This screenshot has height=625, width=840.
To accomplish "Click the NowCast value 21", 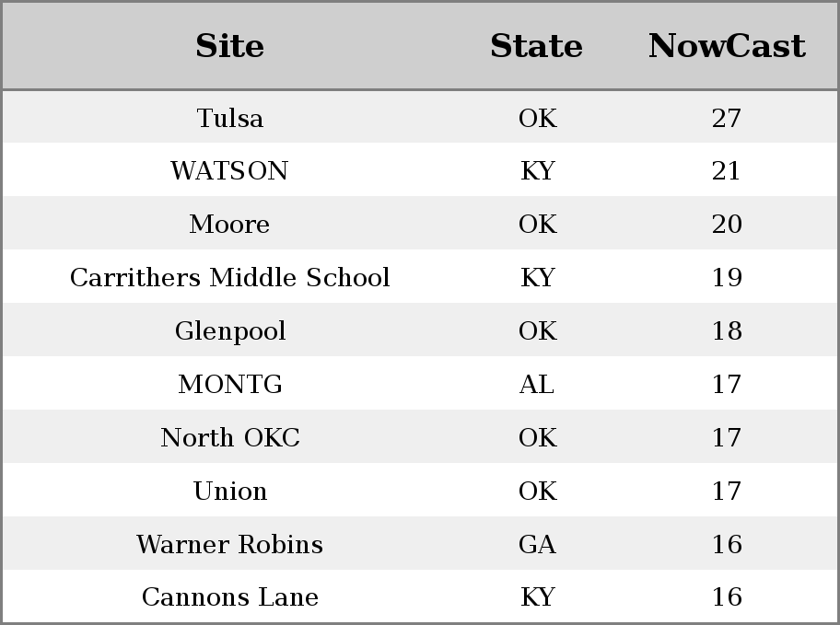I will pos(727,171).
